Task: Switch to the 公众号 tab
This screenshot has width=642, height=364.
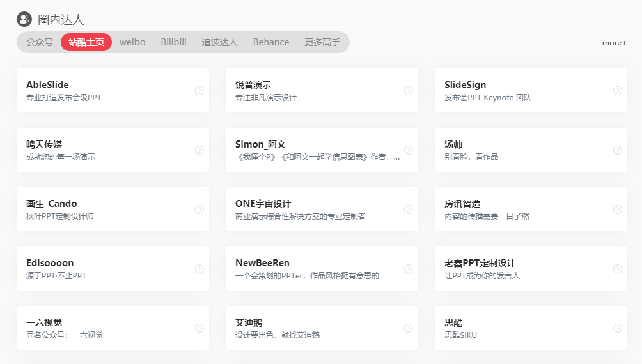Action: (40, 42)
